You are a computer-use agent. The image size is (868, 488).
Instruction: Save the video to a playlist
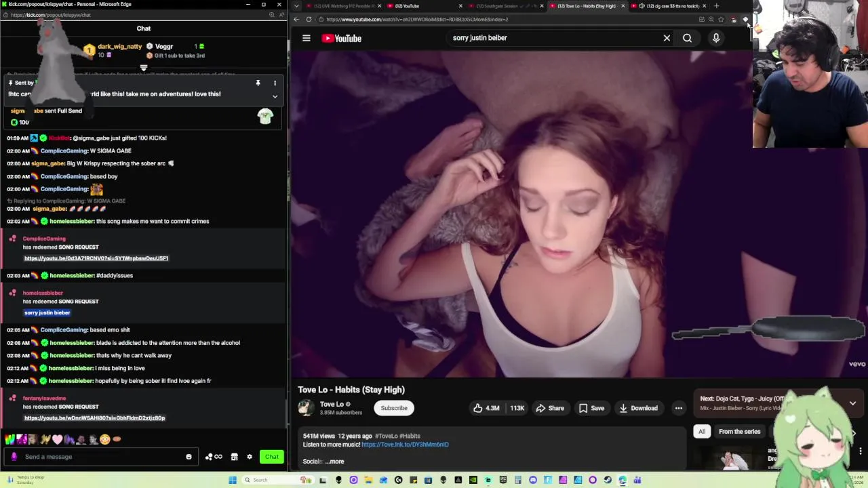[591, 408]
